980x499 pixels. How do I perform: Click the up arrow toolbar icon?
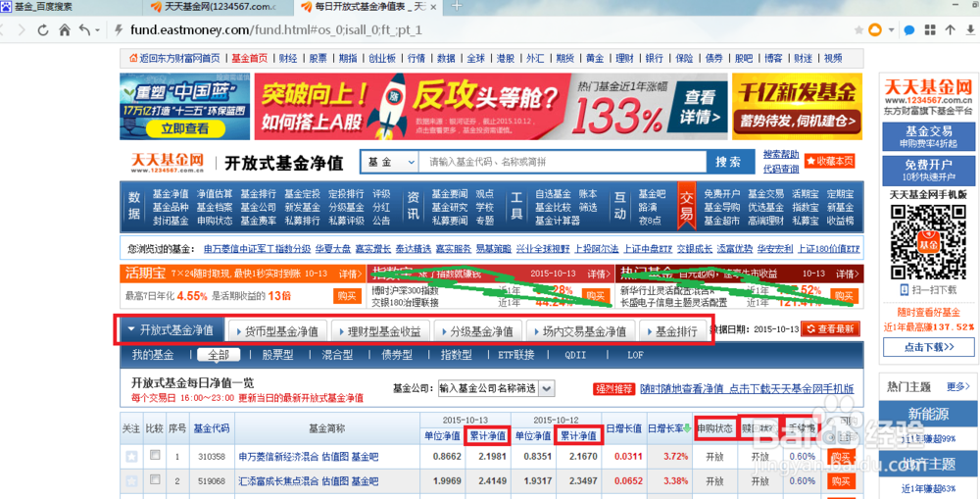[x=950, y=30]
